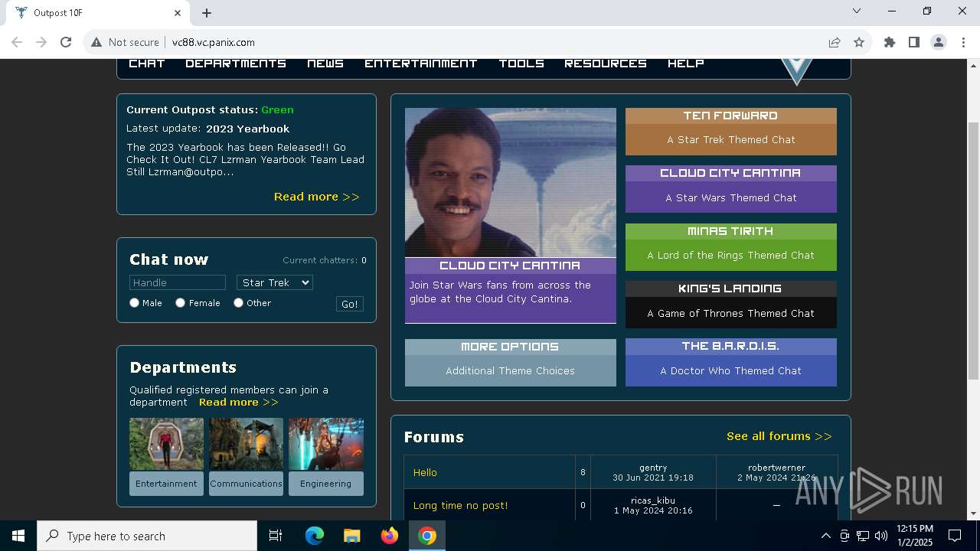980x551 pixels.
Task: Select the Male radio button
Action: (135, 303)
